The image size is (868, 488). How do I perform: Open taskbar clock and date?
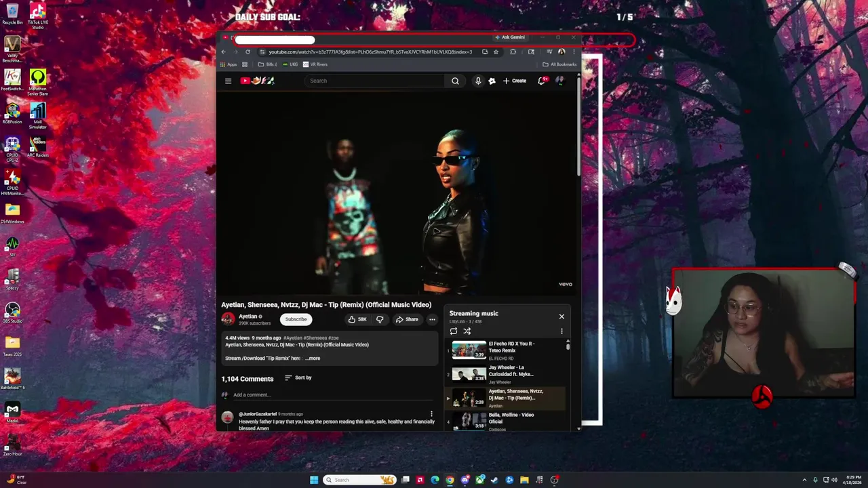pyautogui.click(x=852, y=480)
